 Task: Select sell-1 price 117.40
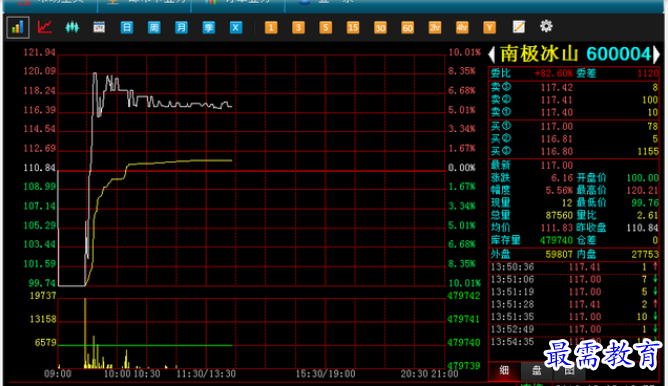click(557, 112)
